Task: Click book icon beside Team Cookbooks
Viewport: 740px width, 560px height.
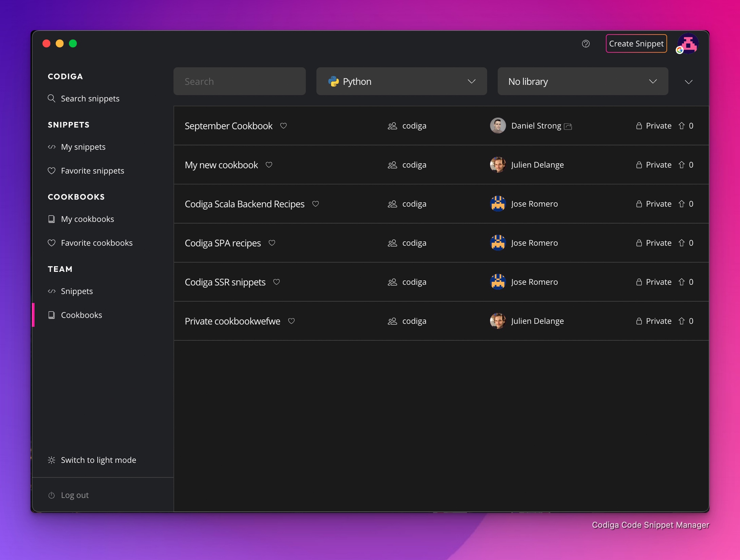Action: pos(52,315)
